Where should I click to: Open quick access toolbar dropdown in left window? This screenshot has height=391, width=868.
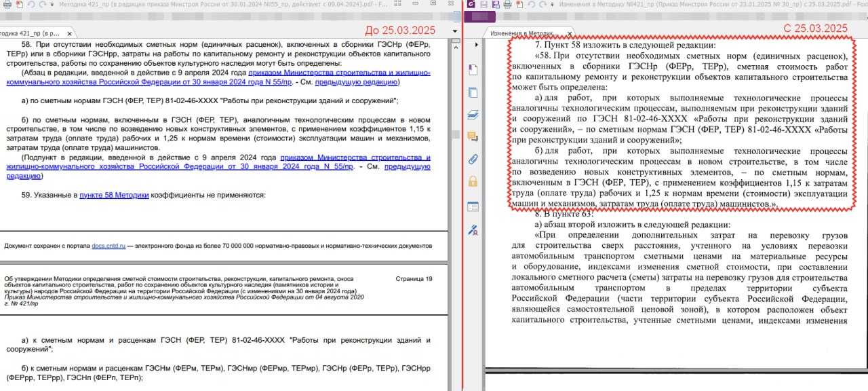[x=53, y=4]
